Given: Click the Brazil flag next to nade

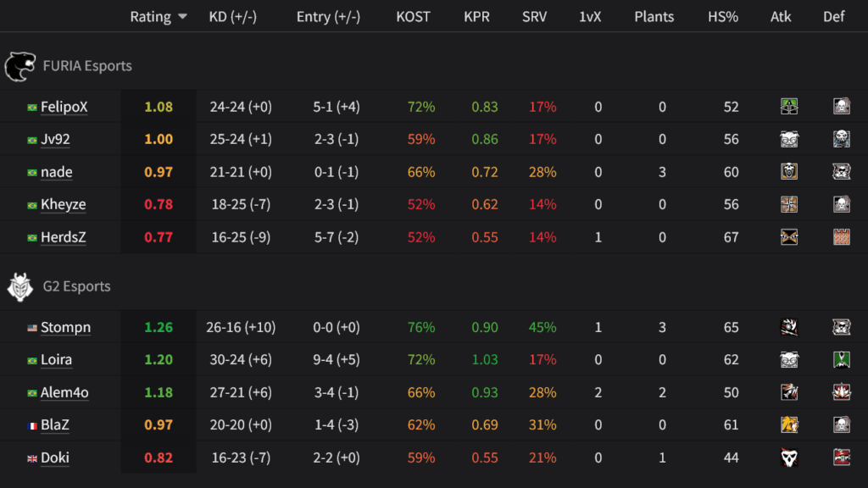Looking at the screenshot, I should point(33,172).
